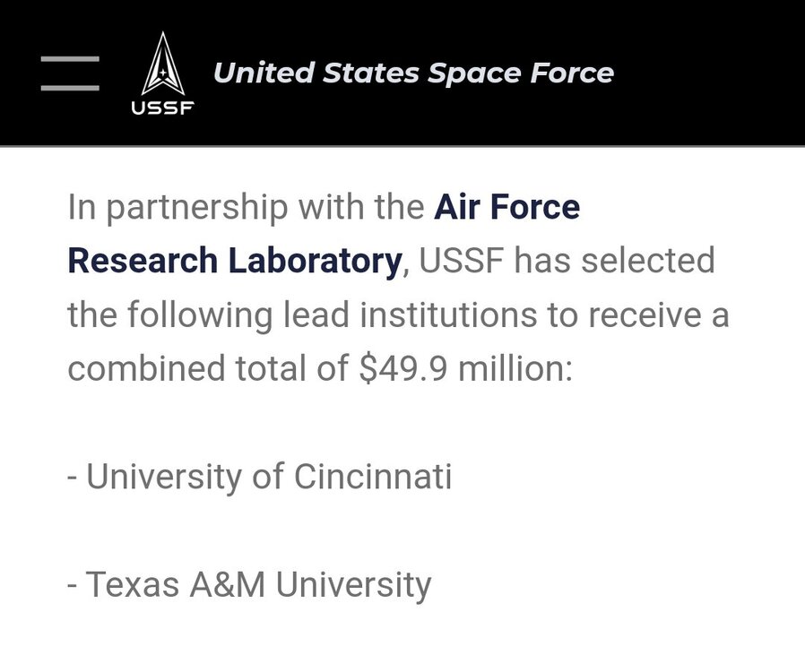The height and width of the screenshot is (672, 805).
Task: Select the University of Cincinnati list item
Action: (259, 476)
